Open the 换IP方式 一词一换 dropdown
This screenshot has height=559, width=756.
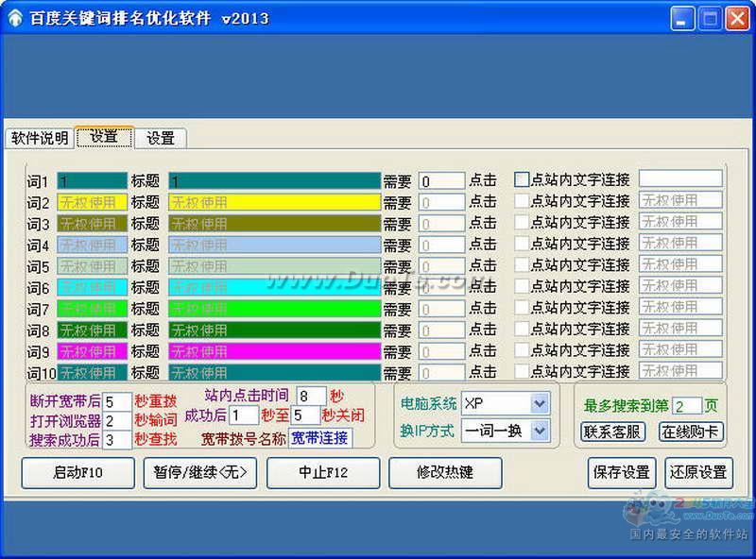pyautogui.click(x=540, y=431)
